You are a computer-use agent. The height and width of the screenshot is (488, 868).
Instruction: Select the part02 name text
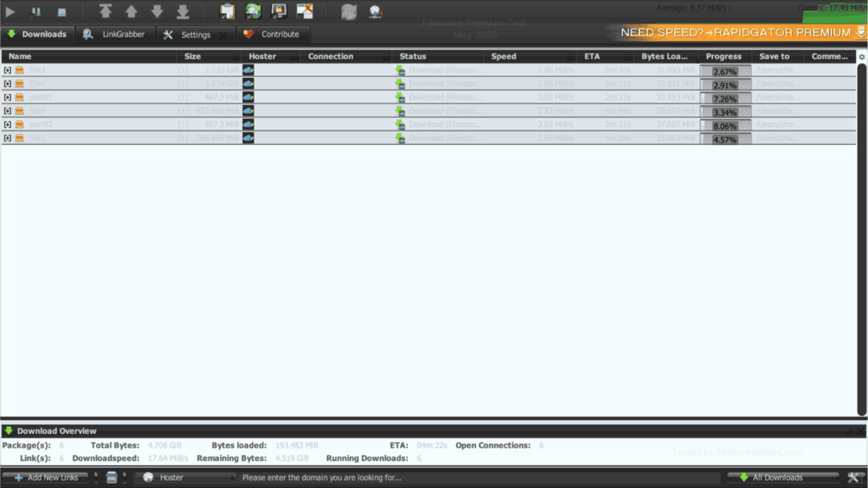tap(41, 125)
